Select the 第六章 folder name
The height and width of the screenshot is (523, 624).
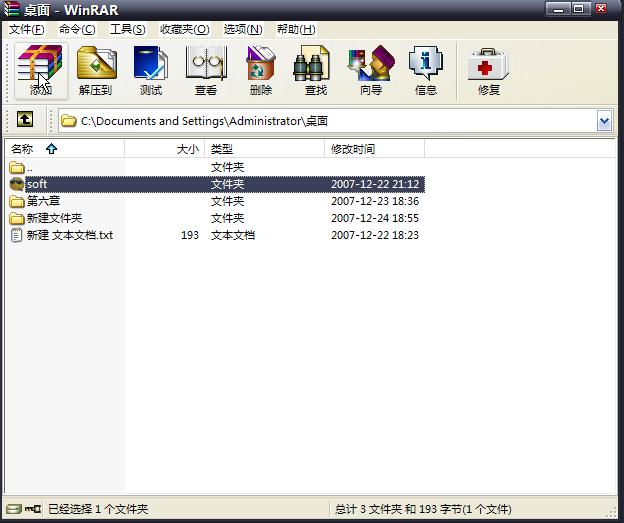(x=43, y=201)
